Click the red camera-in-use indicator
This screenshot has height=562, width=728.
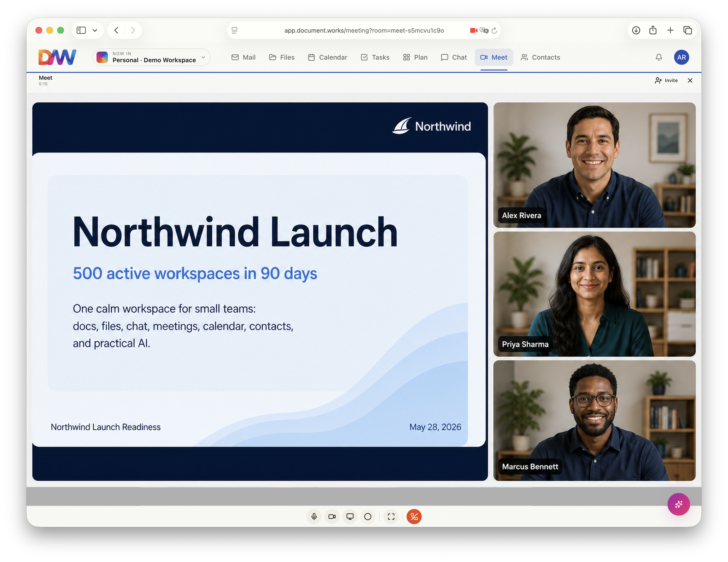474,30
